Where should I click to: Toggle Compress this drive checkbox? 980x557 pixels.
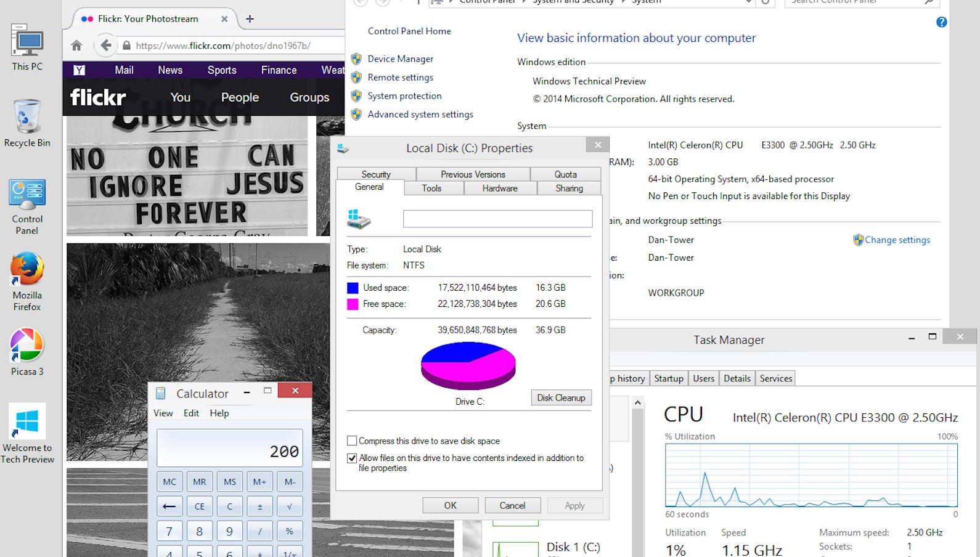click(x=352, y=441)
